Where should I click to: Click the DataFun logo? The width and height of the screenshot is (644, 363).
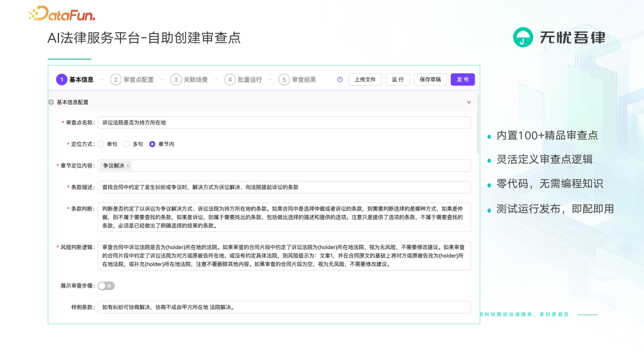coord(61,14)
